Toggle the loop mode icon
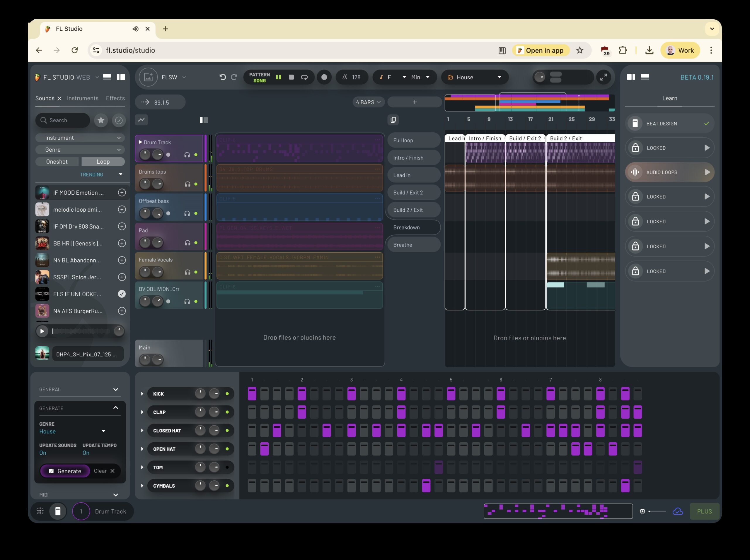The width and height of the screenshot is (750, 560). click(x=304, y=77)
